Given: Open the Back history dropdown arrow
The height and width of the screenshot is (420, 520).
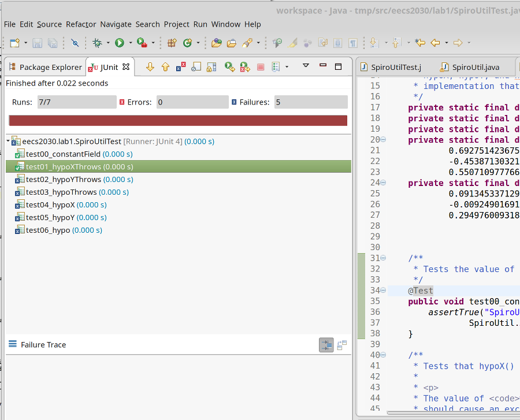Looking at the screenshot, I should pos(447,43).
